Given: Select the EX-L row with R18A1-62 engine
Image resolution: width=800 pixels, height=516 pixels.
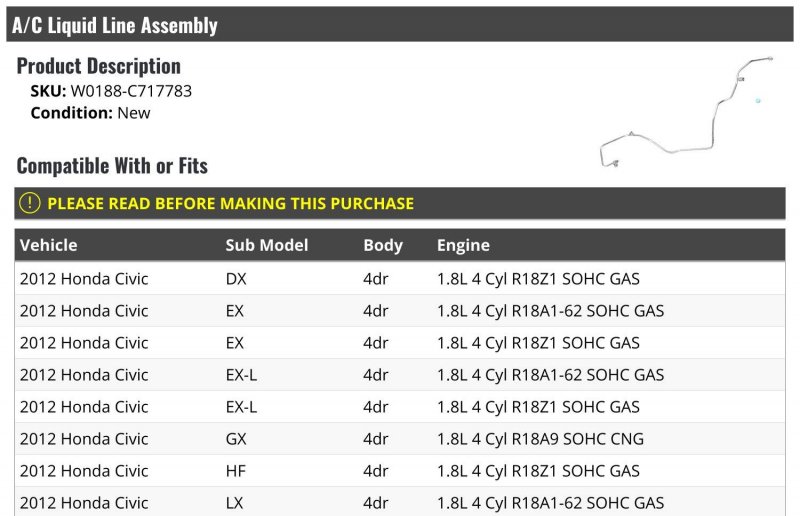Looking at the screenshot, I should point(399,375).
